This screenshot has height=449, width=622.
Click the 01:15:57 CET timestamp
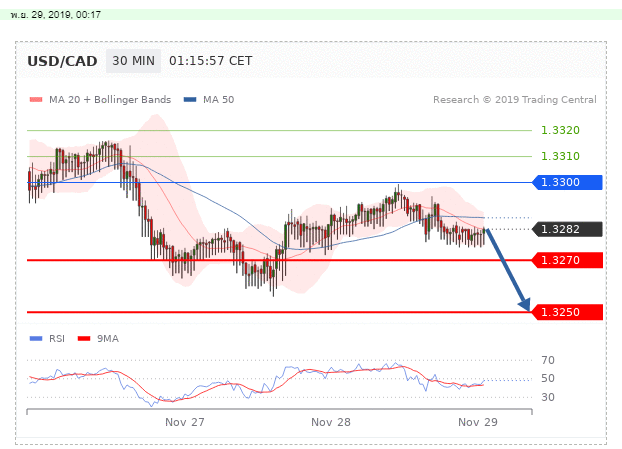click(211, 61)
